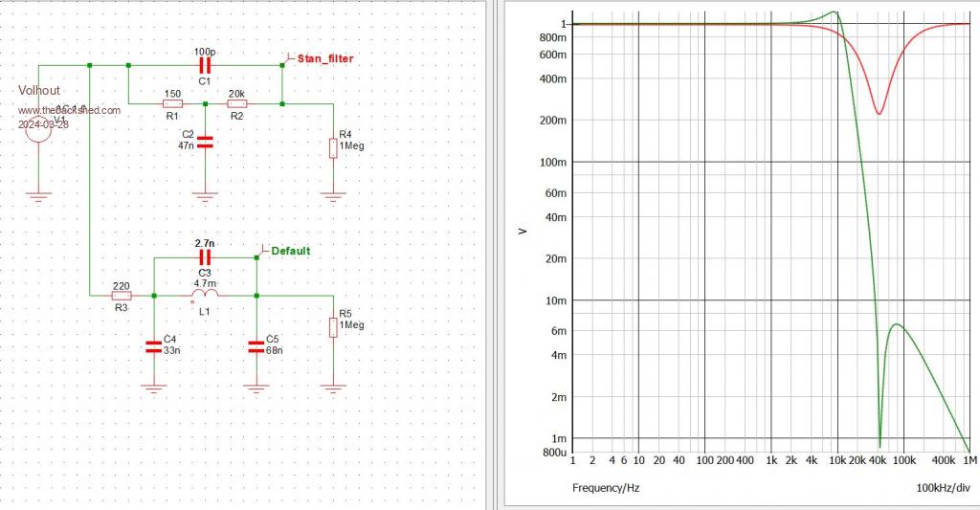980x510 pixels.
Task: Select the L1 4.7m inductor
Action: (206, 296)
